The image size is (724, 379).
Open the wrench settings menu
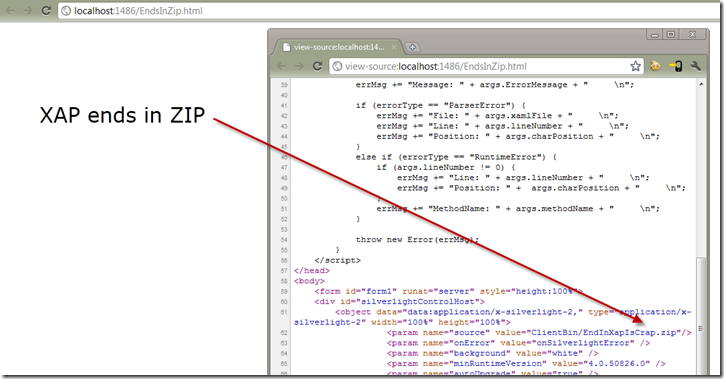point(695,66)
